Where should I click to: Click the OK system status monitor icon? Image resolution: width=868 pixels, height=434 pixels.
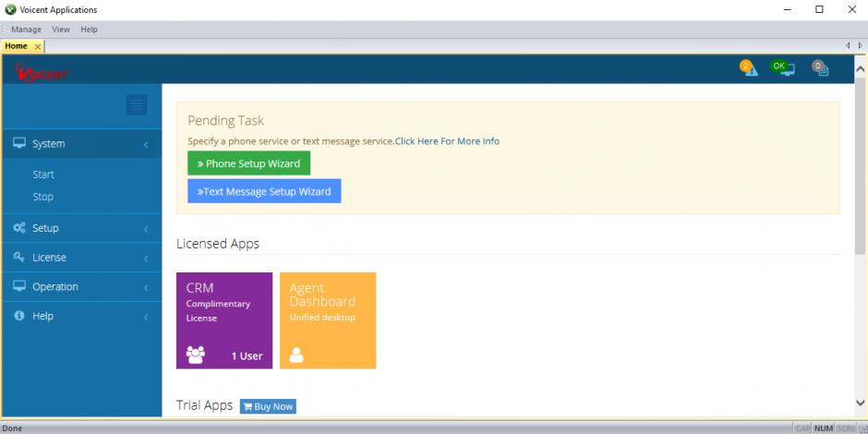click(x=782, y=68)
